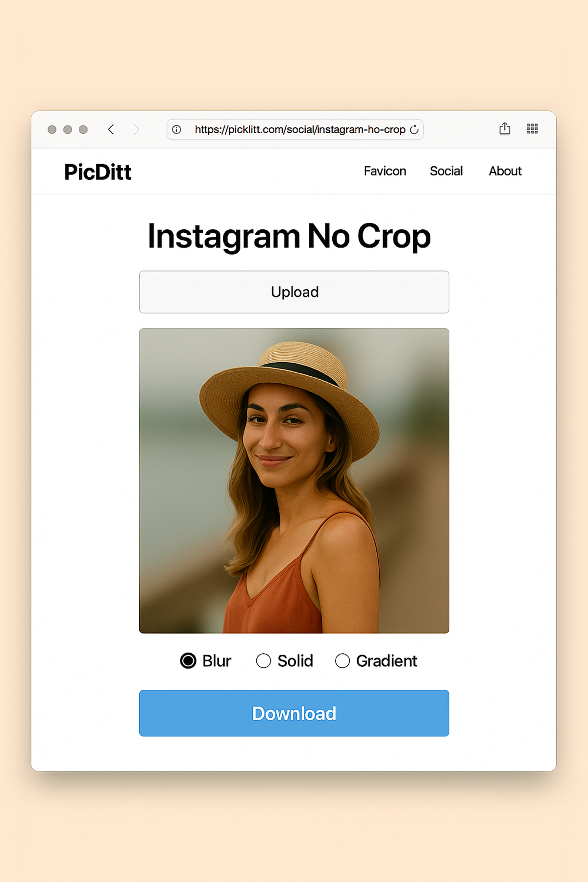The image size is (588, 882).
Task: Open the About menu item
Action: coord(505,171)
